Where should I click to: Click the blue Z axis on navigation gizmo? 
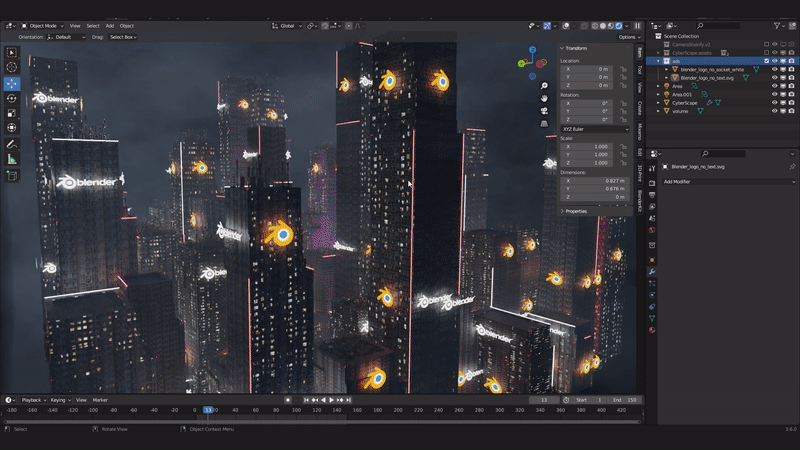point(533,49)
